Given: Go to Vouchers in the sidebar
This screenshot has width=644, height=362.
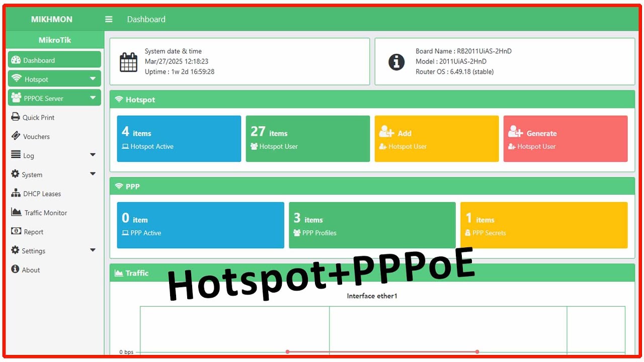Looking at the screenshot, I should 54,136.
